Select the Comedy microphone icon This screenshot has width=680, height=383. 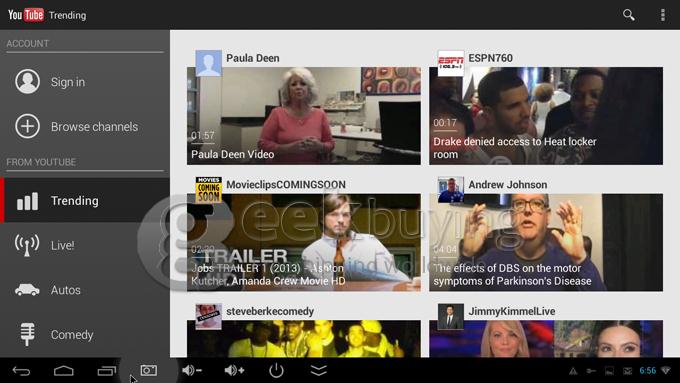tap(27, 334)
